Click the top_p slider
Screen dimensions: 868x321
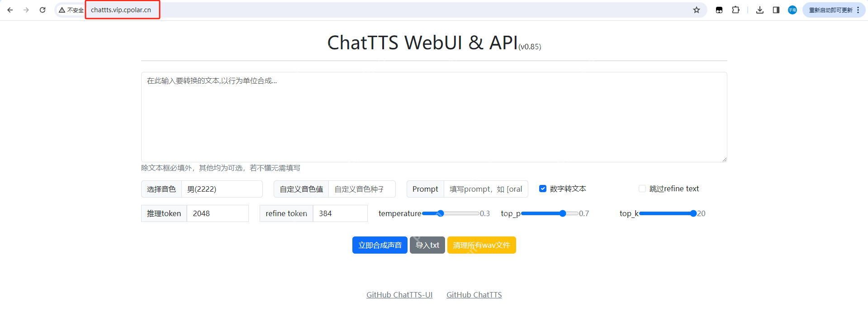550,213
